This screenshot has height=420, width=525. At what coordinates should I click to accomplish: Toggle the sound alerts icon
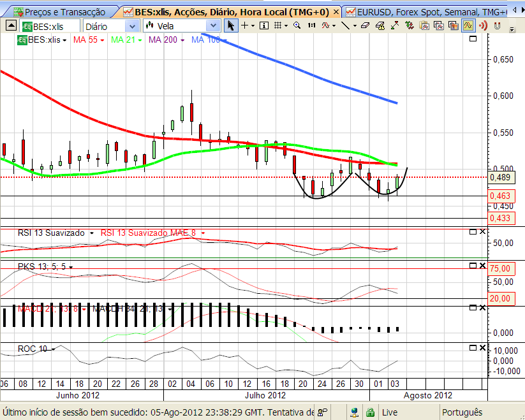point(483,25)
